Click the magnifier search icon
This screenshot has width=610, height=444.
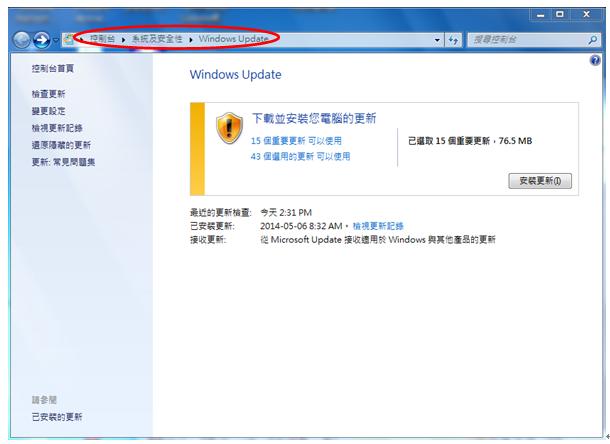593,40
